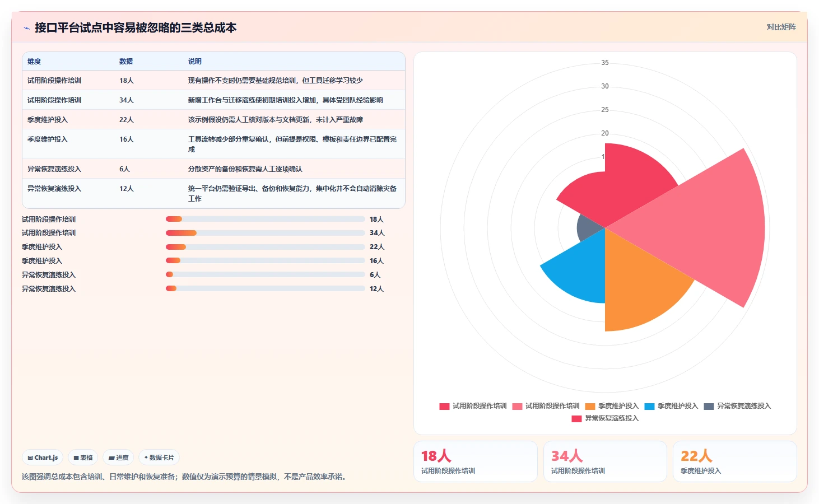819x504 pixels.
Task: Select the small gray chart sector
Action: tap(588, 228)
